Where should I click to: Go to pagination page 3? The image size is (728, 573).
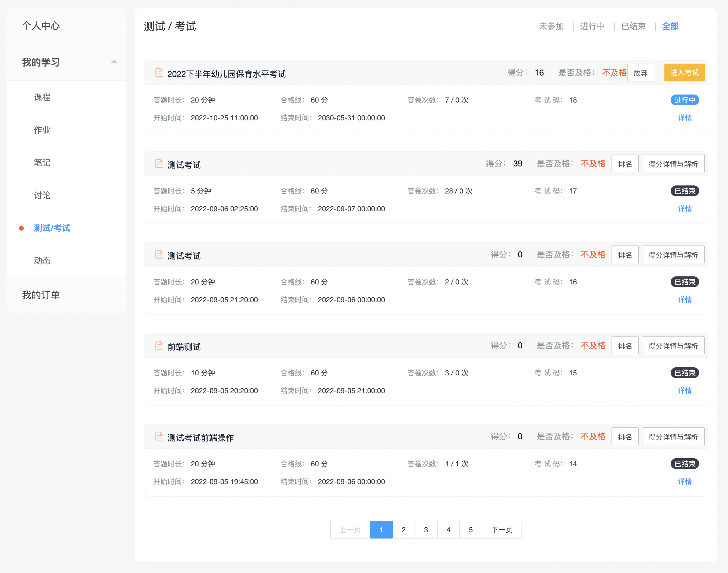pyautogui.click(x=426, y=530)
